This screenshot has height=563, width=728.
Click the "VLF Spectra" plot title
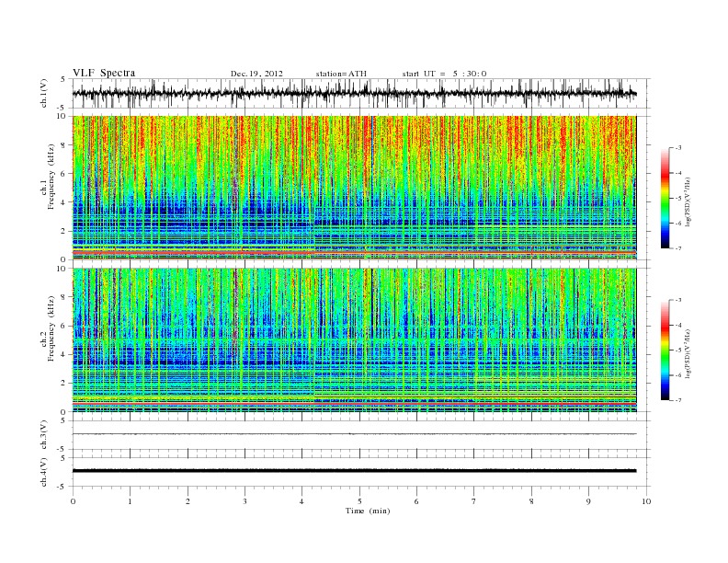point(104,73)
